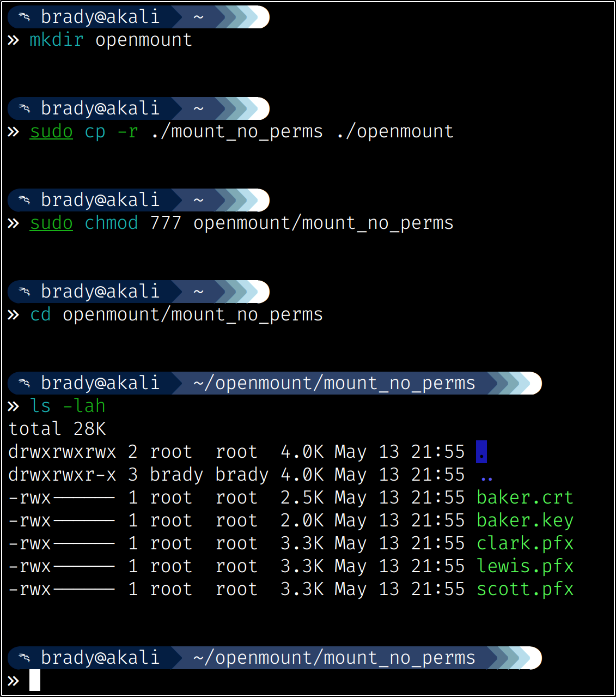Click the parent directory ".." entry
616x697 pixels.
click(486, 476)
